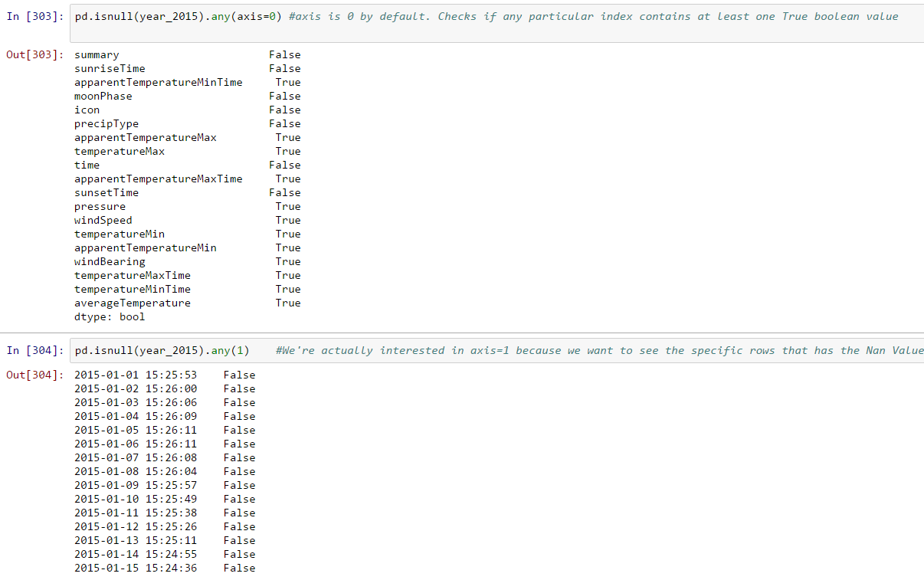Click the 'averageTemperature' output row
924x580 pixels.
pyautogui.click(x=132, y=303)
